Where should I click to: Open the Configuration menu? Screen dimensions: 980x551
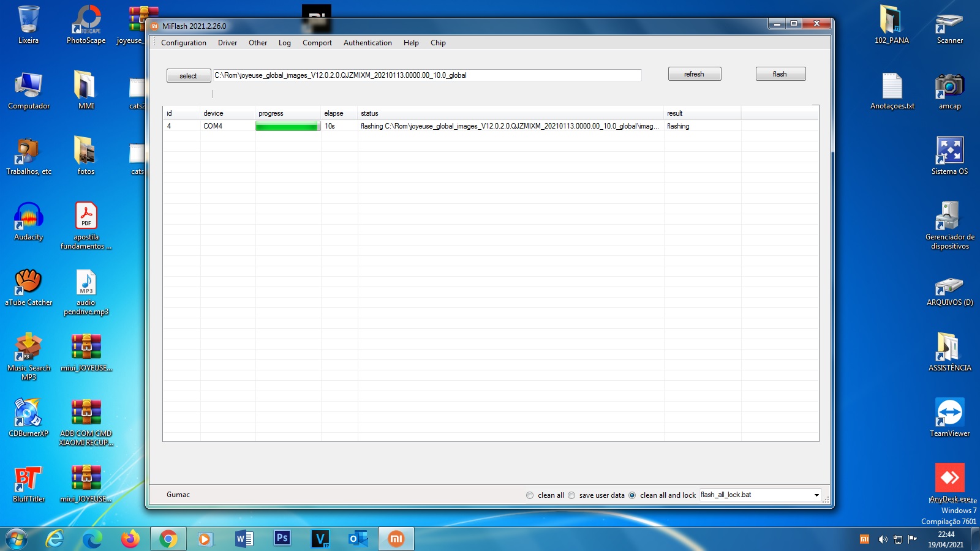pos(183,43)
